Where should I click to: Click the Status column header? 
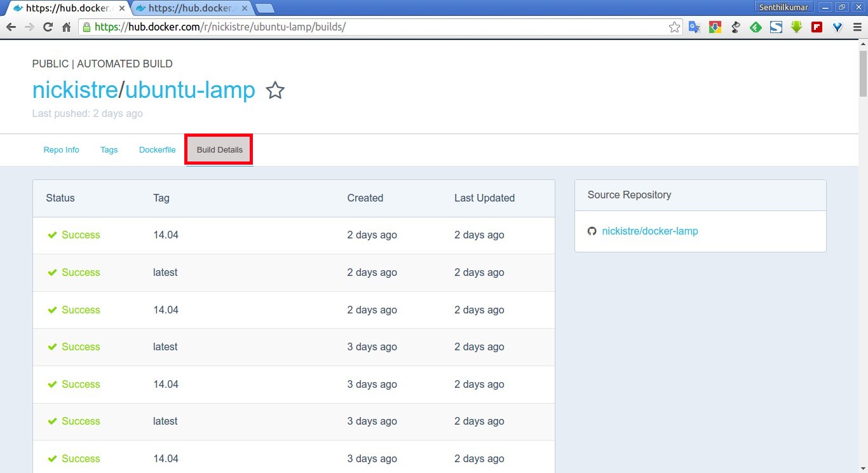click(60, 198)
